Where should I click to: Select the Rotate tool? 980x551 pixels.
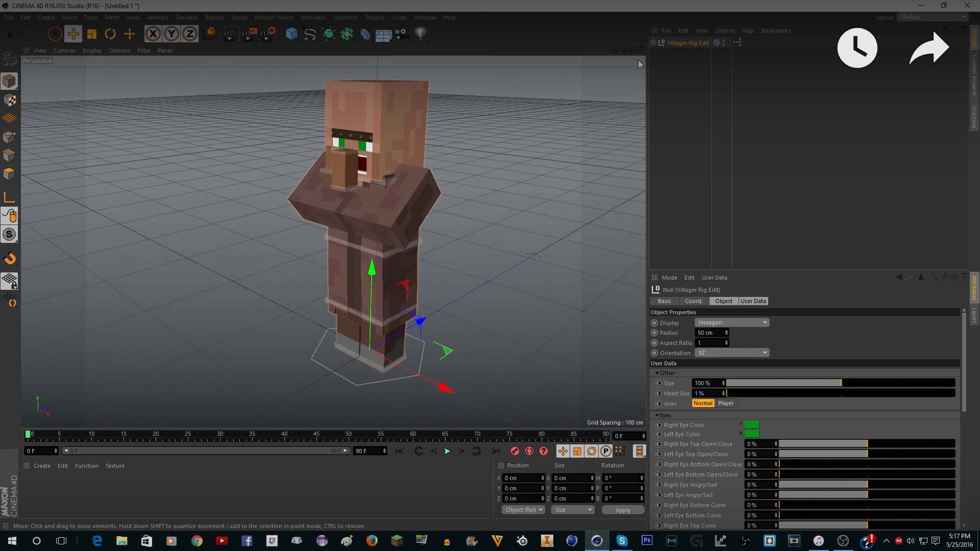pos(110,34)
